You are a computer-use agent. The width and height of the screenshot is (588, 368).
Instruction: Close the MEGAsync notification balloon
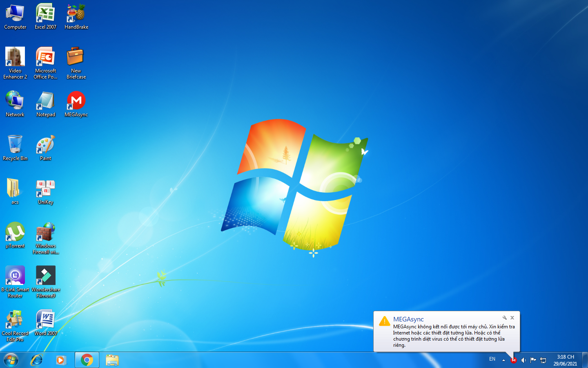pyautogui.click(x=512, y=318)
